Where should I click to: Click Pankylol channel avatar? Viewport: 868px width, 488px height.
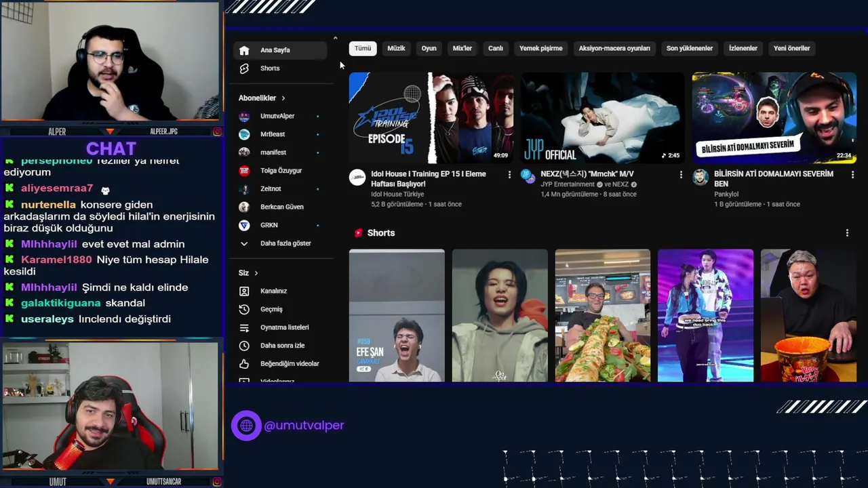pos(701,178)
